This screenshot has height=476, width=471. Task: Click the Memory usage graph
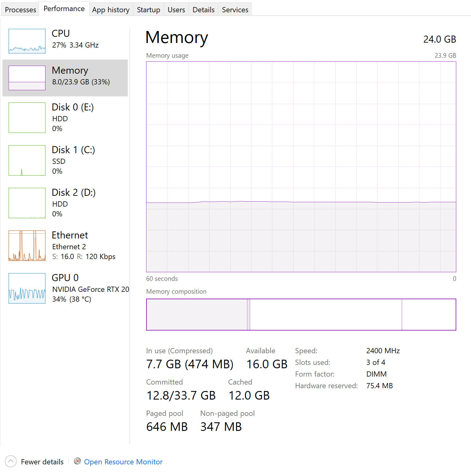[301, 167]
